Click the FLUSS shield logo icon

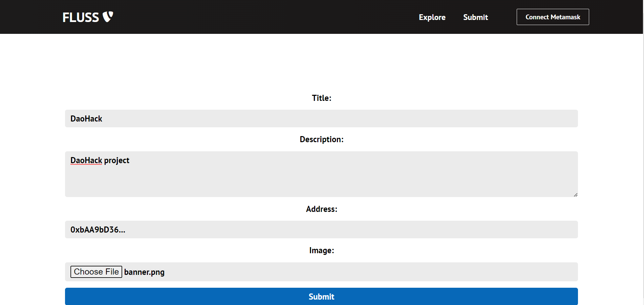point(108,17)
